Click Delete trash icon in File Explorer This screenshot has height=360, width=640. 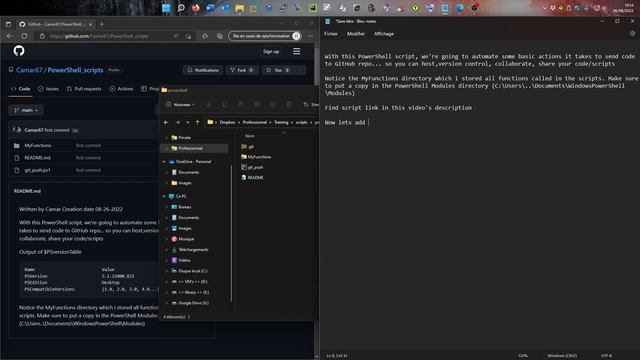[289, 104]
